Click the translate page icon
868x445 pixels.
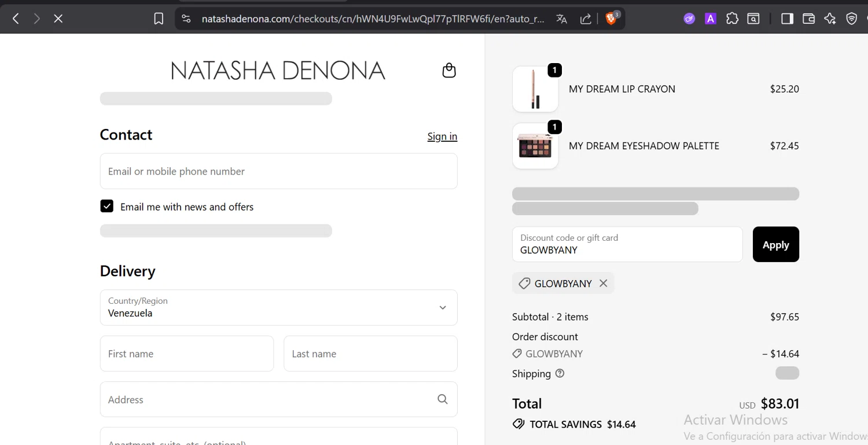[561, 19]
